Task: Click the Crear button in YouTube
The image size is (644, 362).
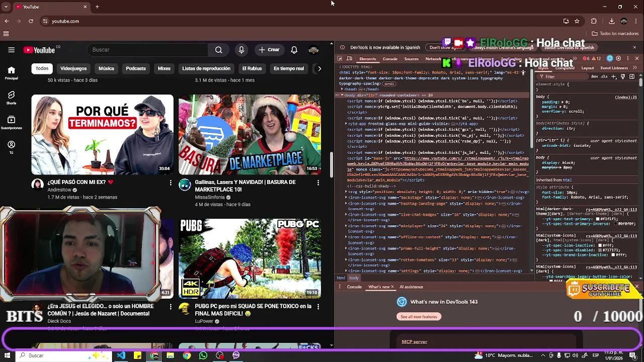Action: 269,50
